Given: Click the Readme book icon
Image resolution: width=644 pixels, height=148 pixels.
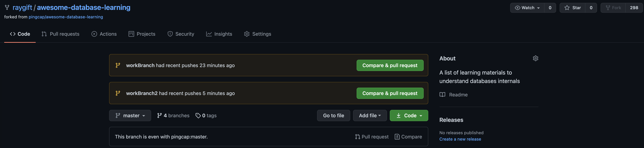Looking at the screenshot, I should pyautogui.click(x=442, y=95).
